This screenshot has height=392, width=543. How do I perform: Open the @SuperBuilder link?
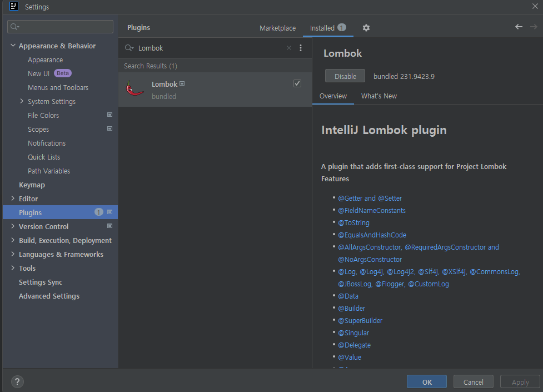click(360, 321)
